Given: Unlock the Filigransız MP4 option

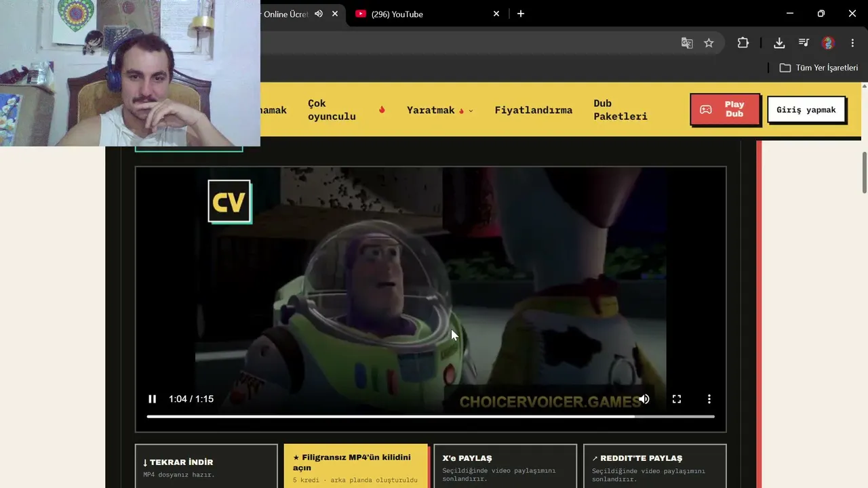Looking at the screenshot, I should point(356,466).
